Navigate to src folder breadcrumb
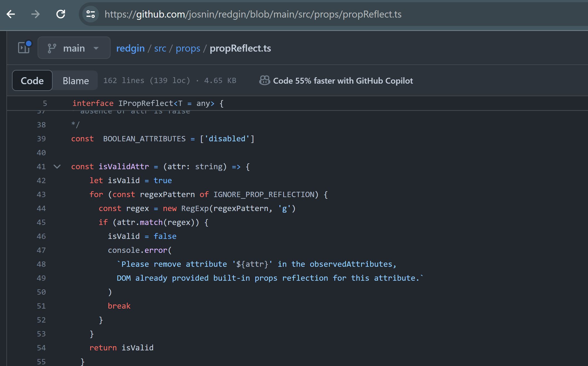The height and width of the screenshot is (366, 588). (160, 48)
